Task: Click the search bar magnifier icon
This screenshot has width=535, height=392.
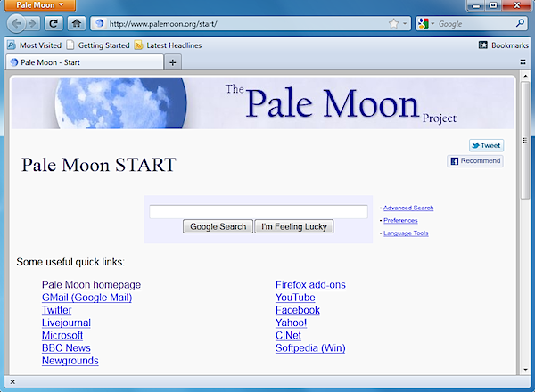Action: point(520,23)
